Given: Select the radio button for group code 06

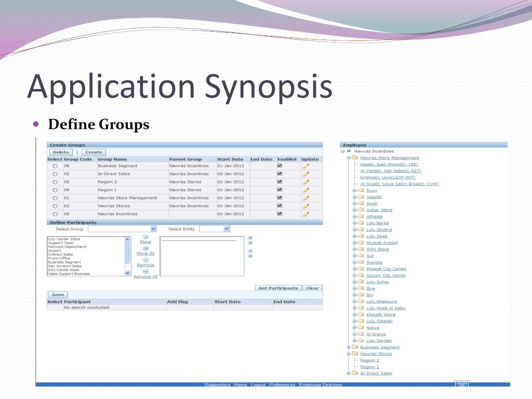Looking at the screenshot, I should 55,166.
